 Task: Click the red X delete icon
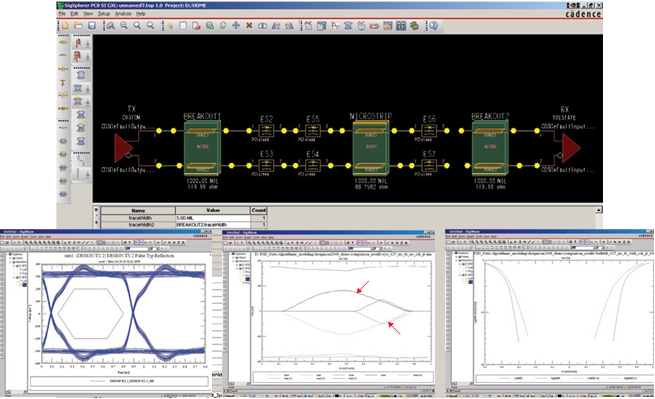click(249, 26)
